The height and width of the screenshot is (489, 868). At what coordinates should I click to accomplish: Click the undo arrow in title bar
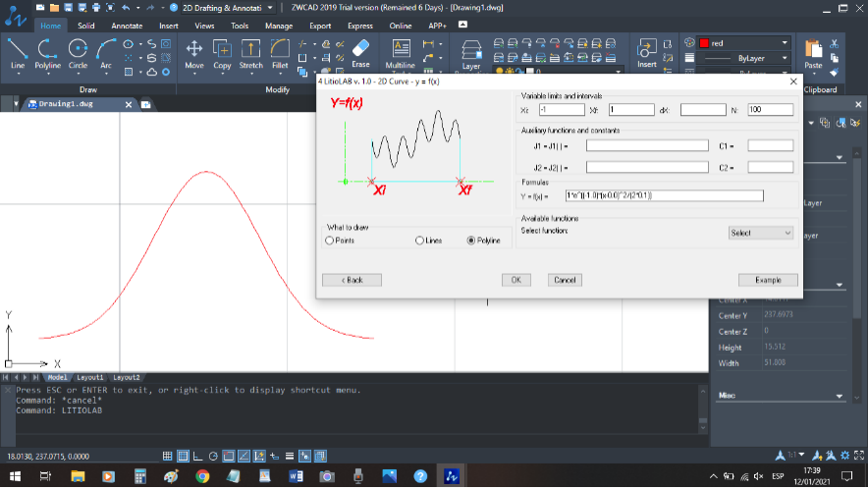click(126, 8)
